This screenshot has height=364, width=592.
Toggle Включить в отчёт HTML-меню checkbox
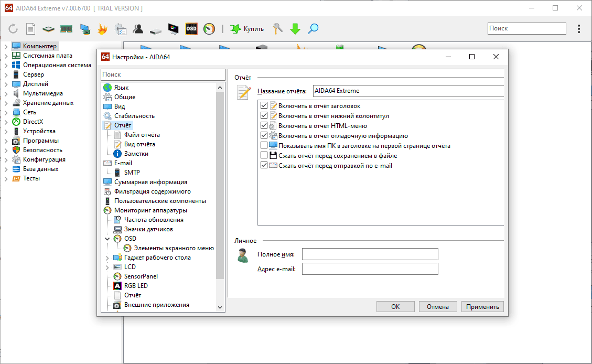(264, 125)
